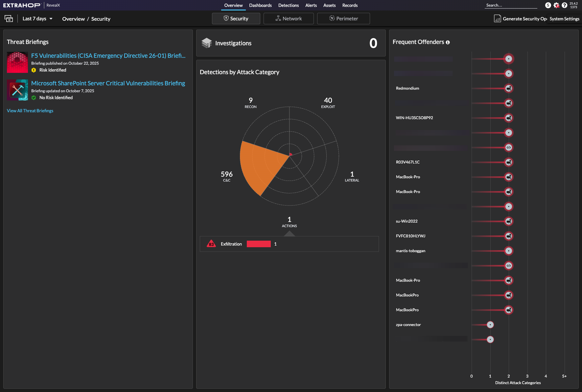The width and height of the screenshot is (582, 392).
Task: Click the Frequent Offenders info icon
Action: [448, 42]
